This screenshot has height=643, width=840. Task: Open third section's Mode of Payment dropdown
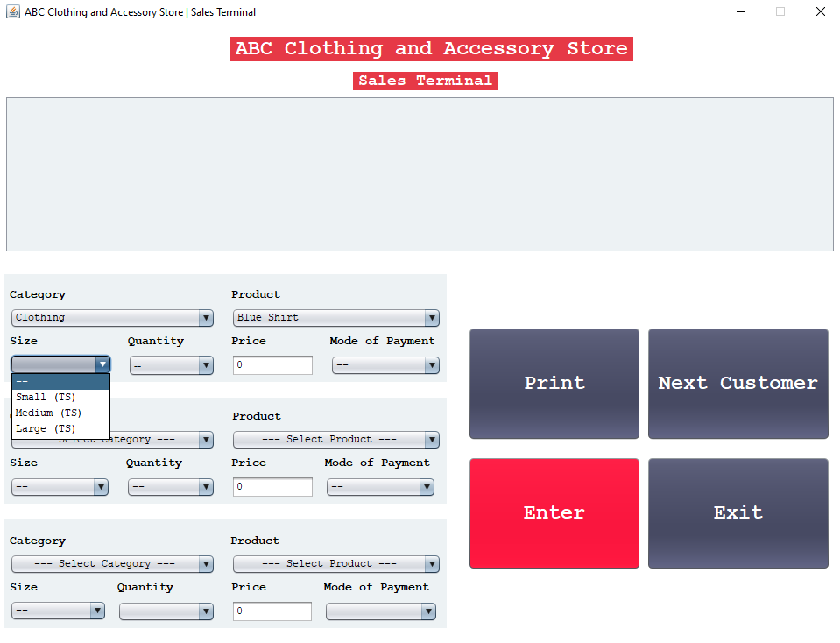[x=381, y=611]
